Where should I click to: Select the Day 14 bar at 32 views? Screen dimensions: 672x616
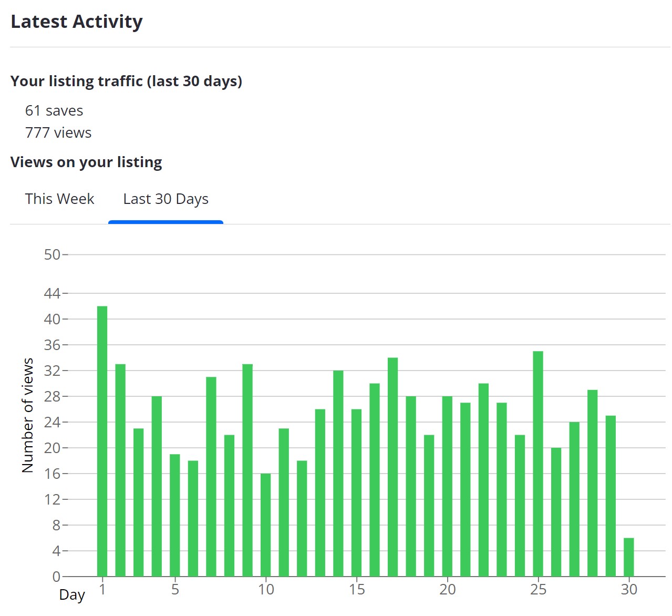pos(338,473)
